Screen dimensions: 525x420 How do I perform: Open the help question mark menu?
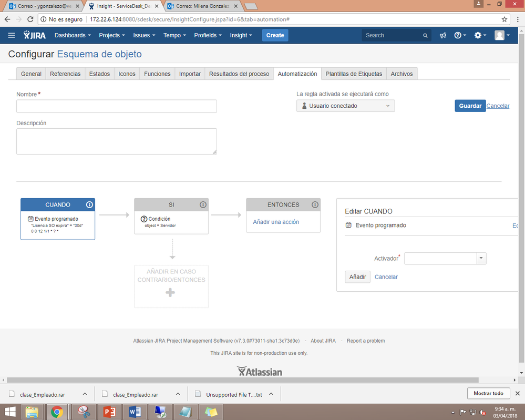coord(460,35)
